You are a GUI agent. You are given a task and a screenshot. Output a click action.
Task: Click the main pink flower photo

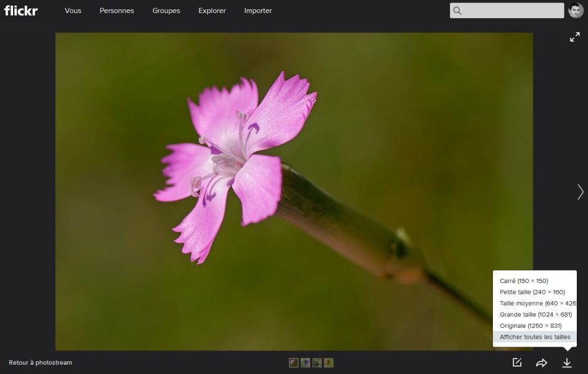(294, 192)
